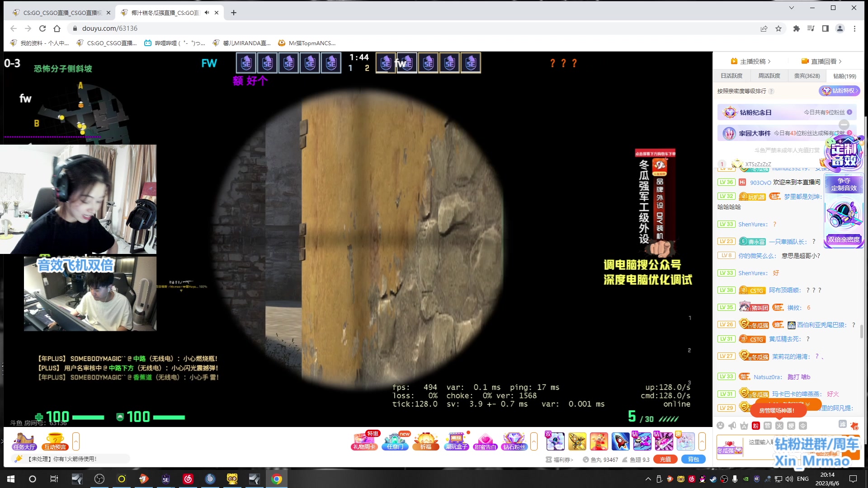Collapse the floating widget with minus icon
The image size is (868, 488).
point(844,125)
